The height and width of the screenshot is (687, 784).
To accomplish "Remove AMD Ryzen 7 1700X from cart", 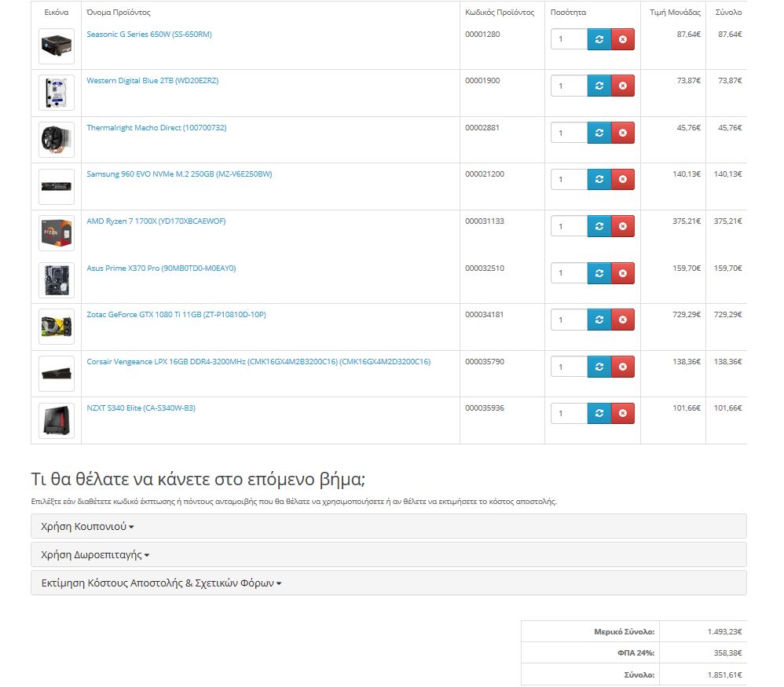I will (622, 226).
